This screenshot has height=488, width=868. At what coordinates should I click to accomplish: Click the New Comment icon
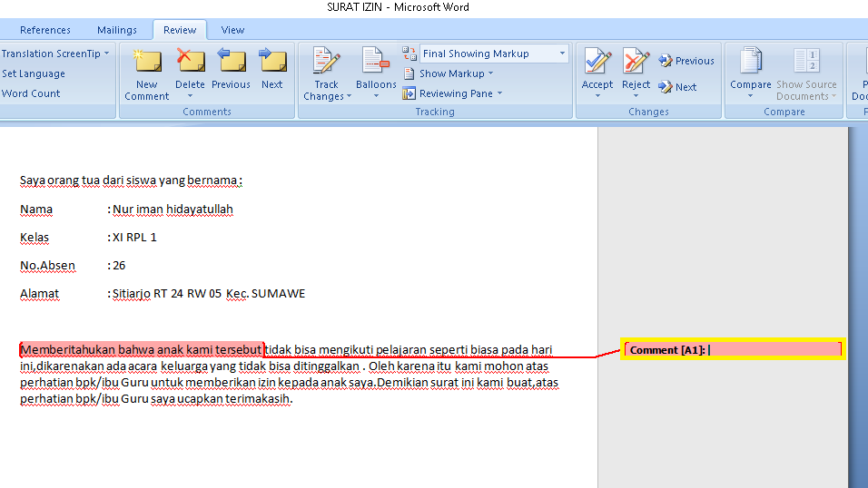tap(146, 63)
